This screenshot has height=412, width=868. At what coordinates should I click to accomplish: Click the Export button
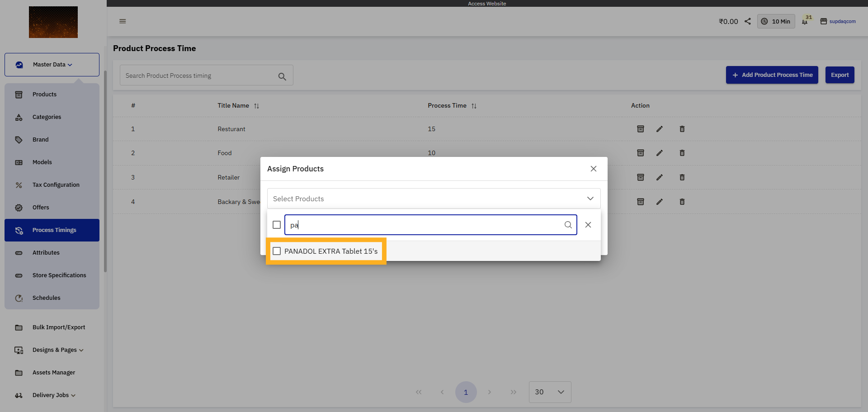840,75
